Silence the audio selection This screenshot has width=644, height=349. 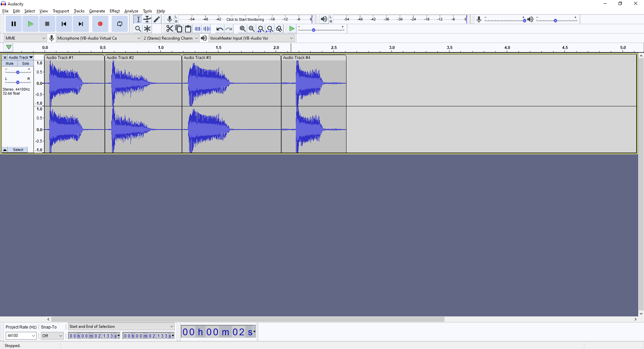(x=207, y=29)
